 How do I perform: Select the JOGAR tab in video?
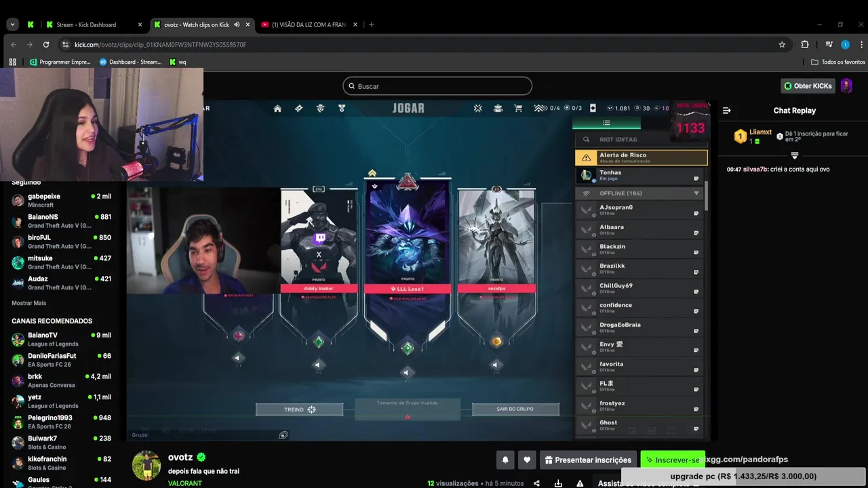408,108
